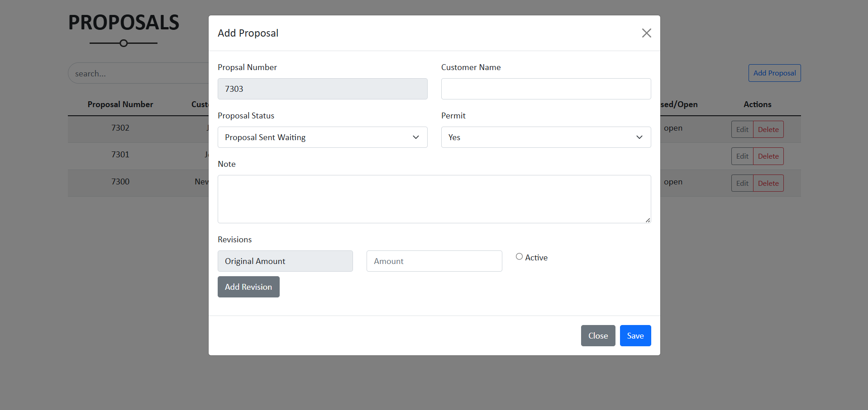Delete proposal 7300
Screen dimensions: 868x410
[768, 184]
